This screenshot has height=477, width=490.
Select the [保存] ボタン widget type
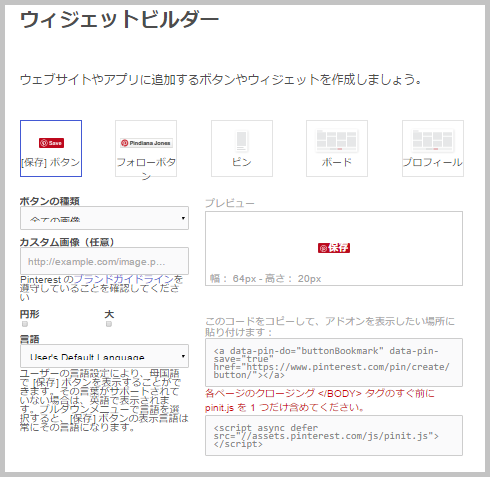(51, 148)
